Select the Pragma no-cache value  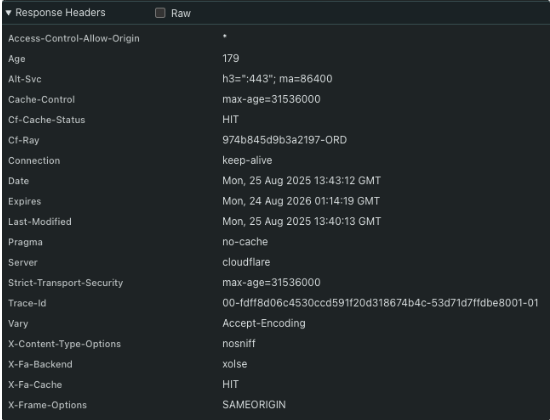click(x=245, y=242)
